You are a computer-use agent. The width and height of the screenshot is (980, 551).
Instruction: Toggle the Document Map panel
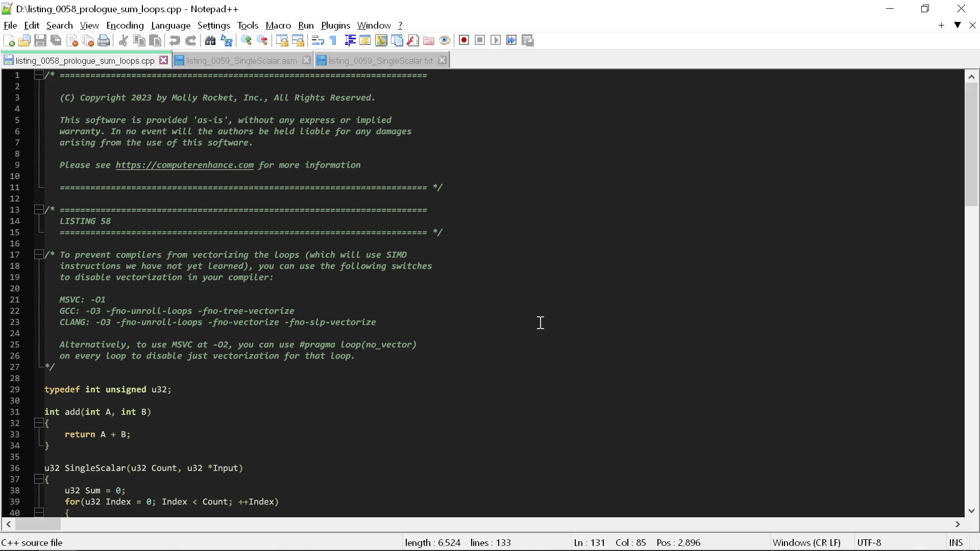[x=381, y=40]
